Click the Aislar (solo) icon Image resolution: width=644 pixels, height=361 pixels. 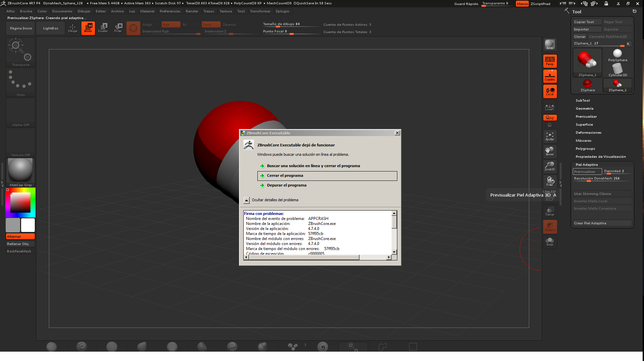click(x=550, y=241)
